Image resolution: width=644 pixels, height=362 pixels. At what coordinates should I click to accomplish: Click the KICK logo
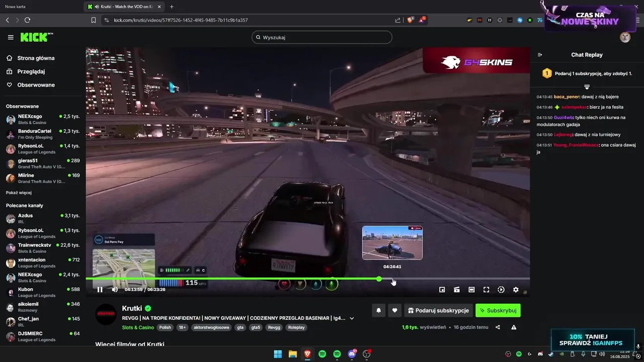point(36,37)
